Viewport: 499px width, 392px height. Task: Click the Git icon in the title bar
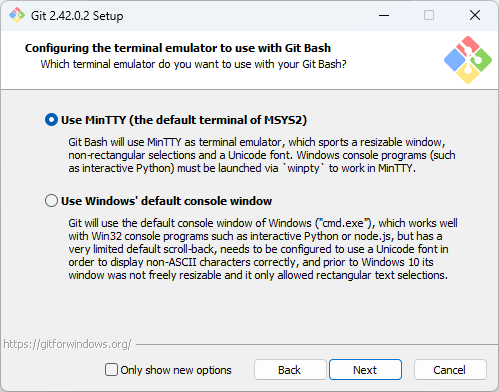point(17,15)
